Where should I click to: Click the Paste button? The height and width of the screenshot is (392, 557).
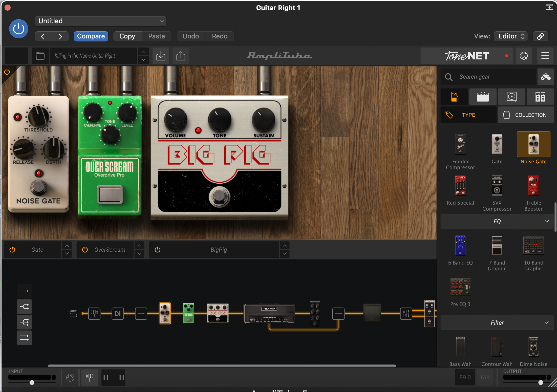click(x=157, y=36)
